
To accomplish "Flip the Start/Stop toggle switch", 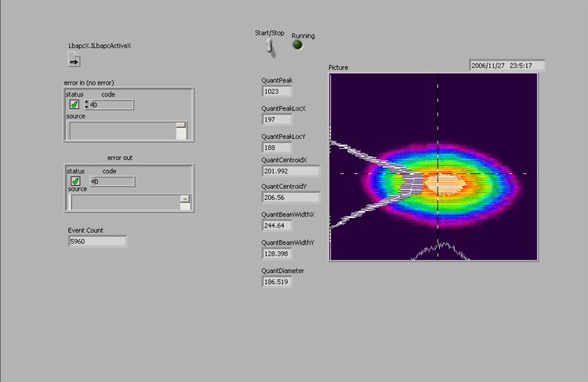I will pyautogui.click(x=269, y=47).
